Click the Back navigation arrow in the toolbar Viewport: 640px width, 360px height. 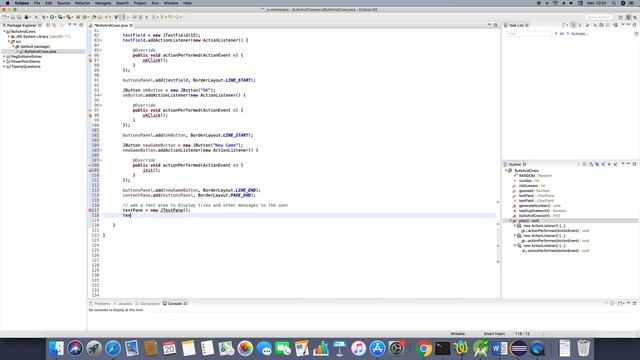171,17
